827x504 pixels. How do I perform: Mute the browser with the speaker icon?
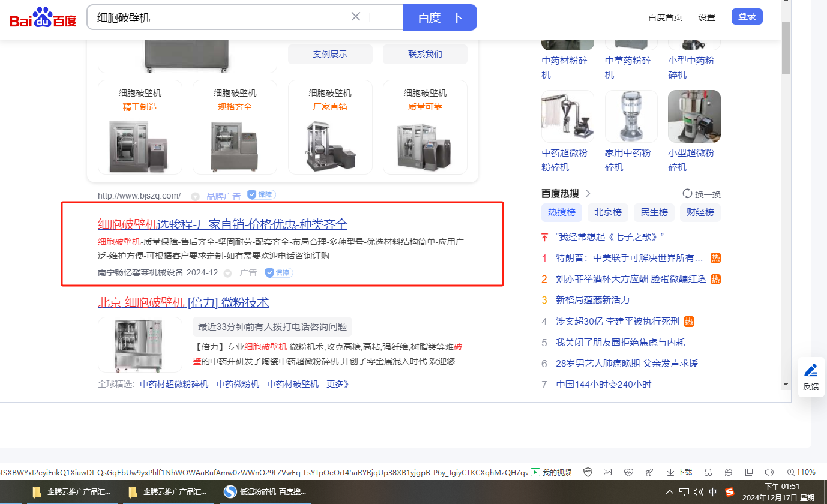tap(769, 472)
